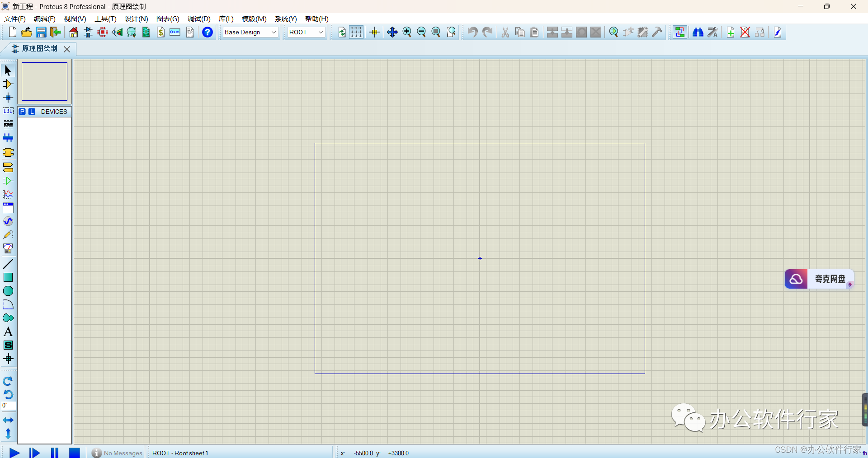This screenshot has height=458, width=868.
Task: Click the Zoom Out magnifier
Action: (421, 32)
